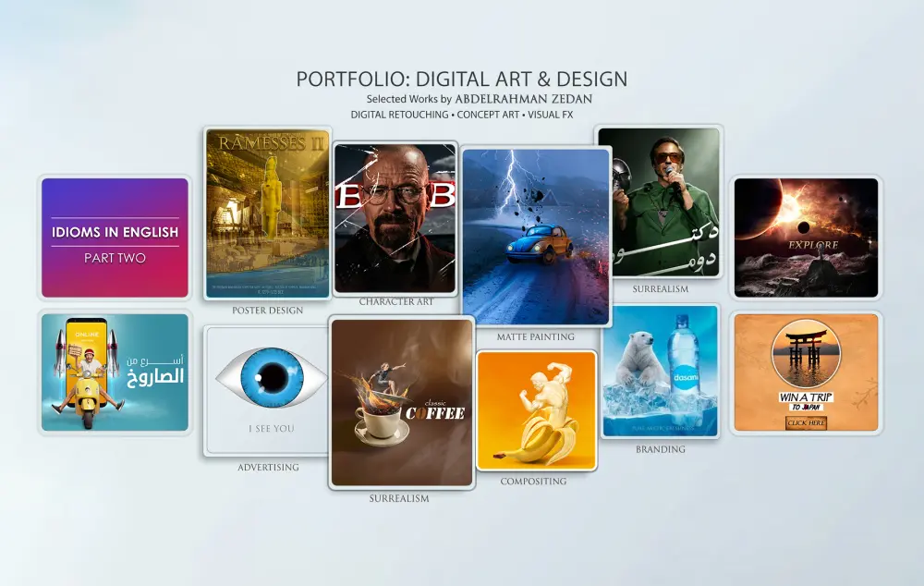Screen dimensions: 924x586
Task: Click the I See You blue eye artwork
Action: 268,391
